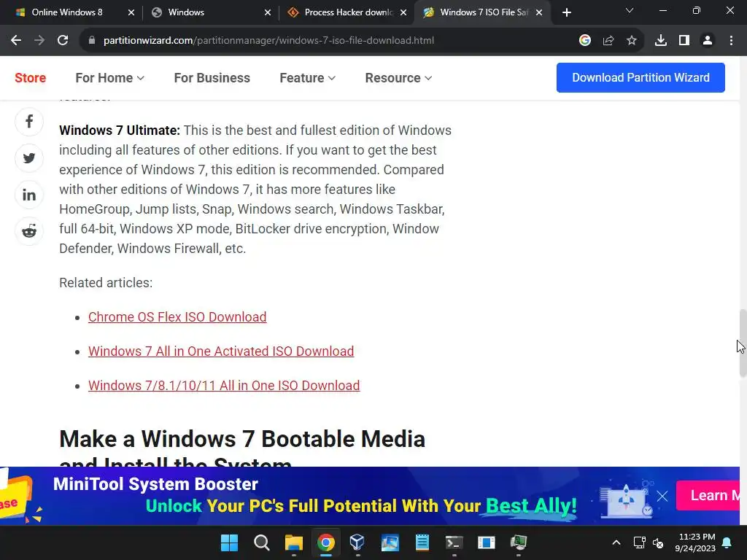Image resolution: width=747 pixels, height=560 pixels.
Task: Click Download Partition Wizard button
Action: point(640,77)
